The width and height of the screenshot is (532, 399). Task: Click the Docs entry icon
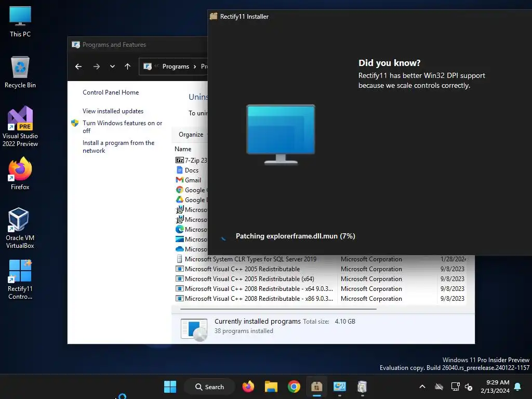(x=179, y=170)
